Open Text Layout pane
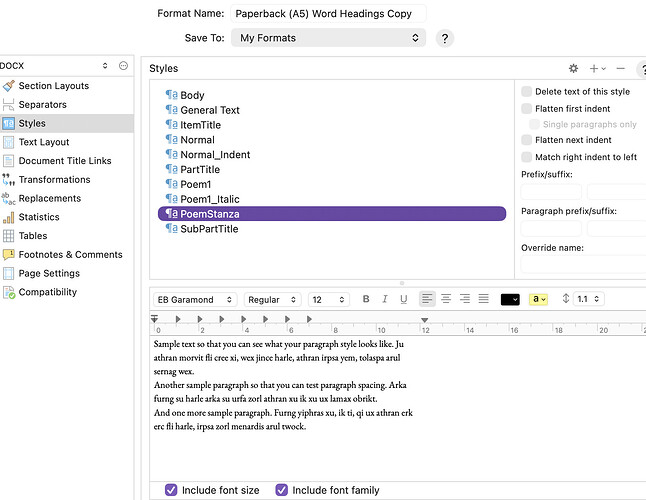646x500 pixels. (x=44, y=142)
